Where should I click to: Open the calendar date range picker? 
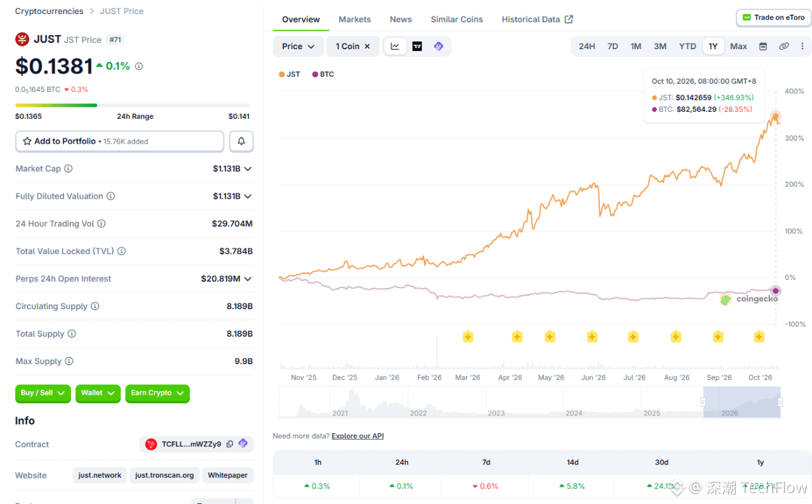763,46
